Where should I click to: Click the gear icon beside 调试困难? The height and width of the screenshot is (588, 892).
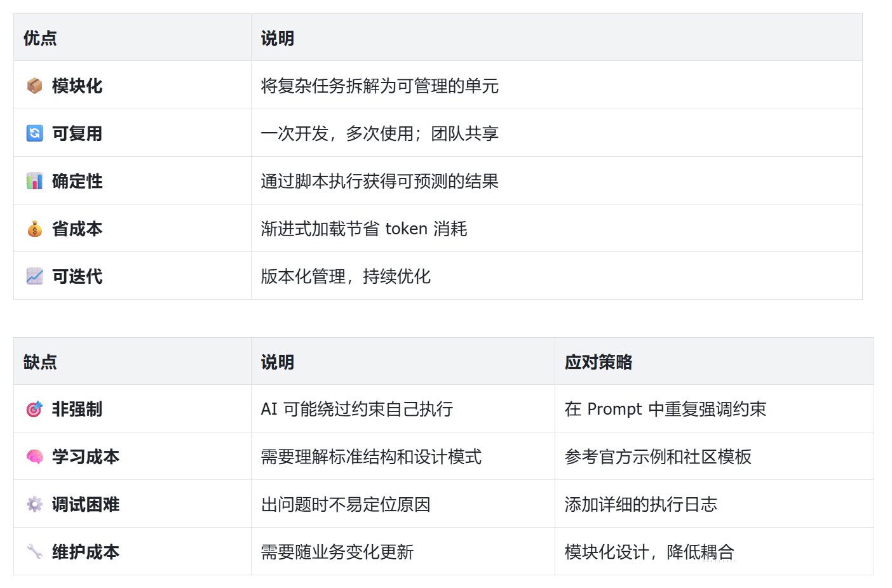click(x=34, y=505)
